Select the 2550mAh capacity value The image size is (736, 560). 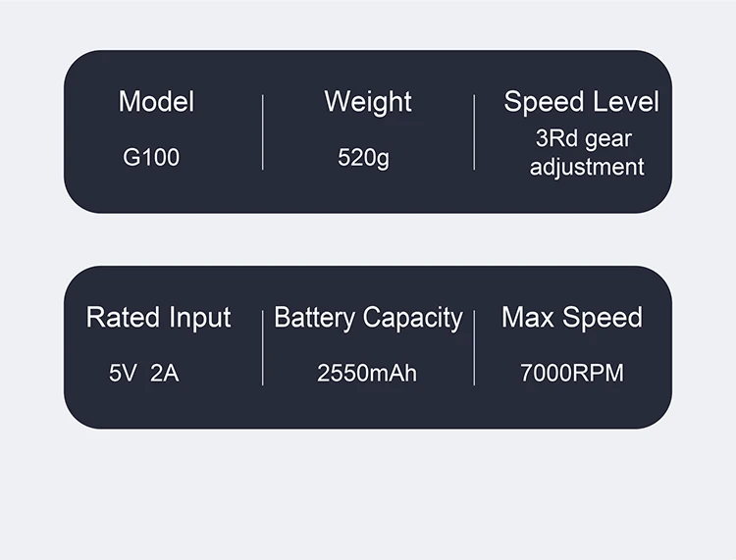pos(367,374)
